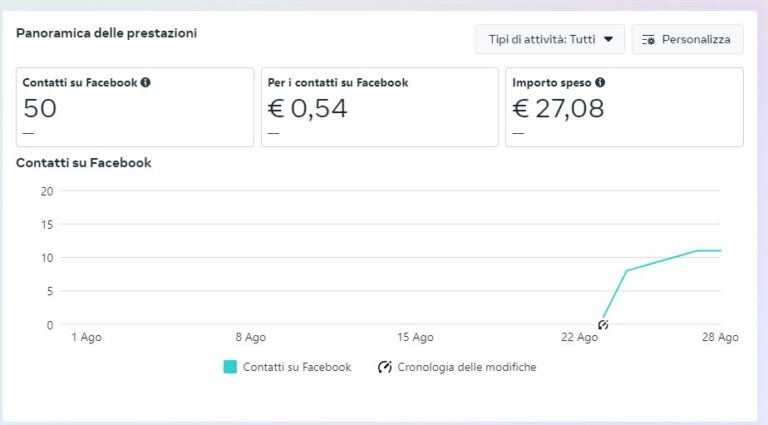Click the 15 Ago axis label
The image size is (768, 425).
[x=415, y=337]
